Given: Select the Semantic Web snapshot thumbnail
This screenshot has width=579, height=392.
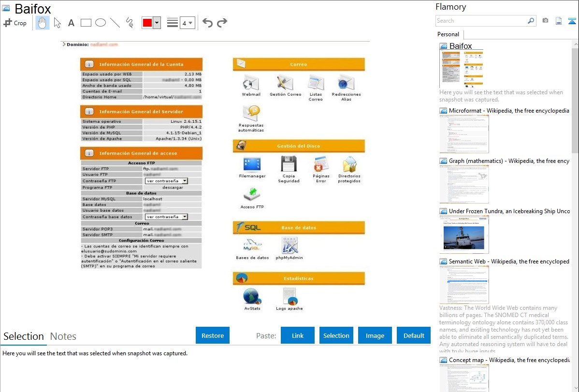Looking at the screenshot, I should pos(464,285).
